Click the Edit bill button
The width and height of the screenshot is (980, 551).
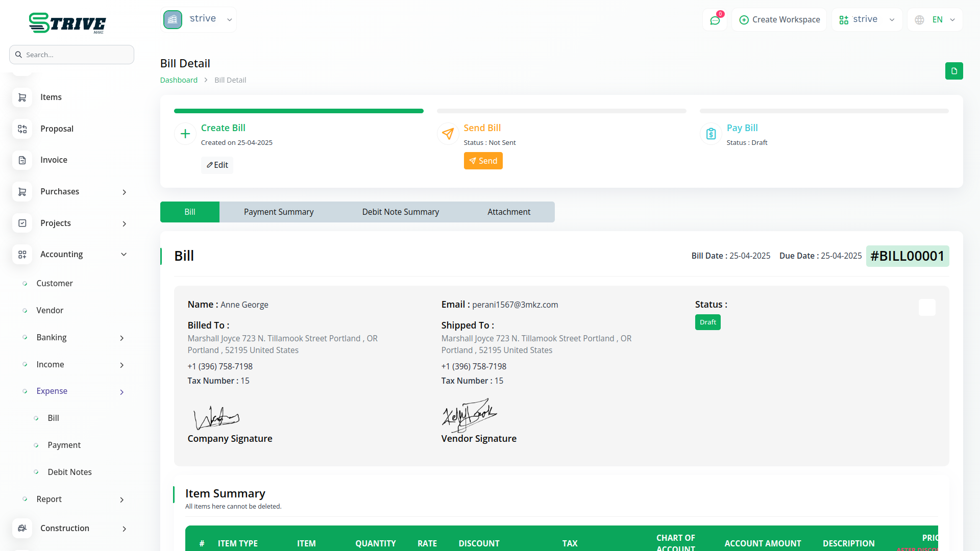(x=217, y=165)
